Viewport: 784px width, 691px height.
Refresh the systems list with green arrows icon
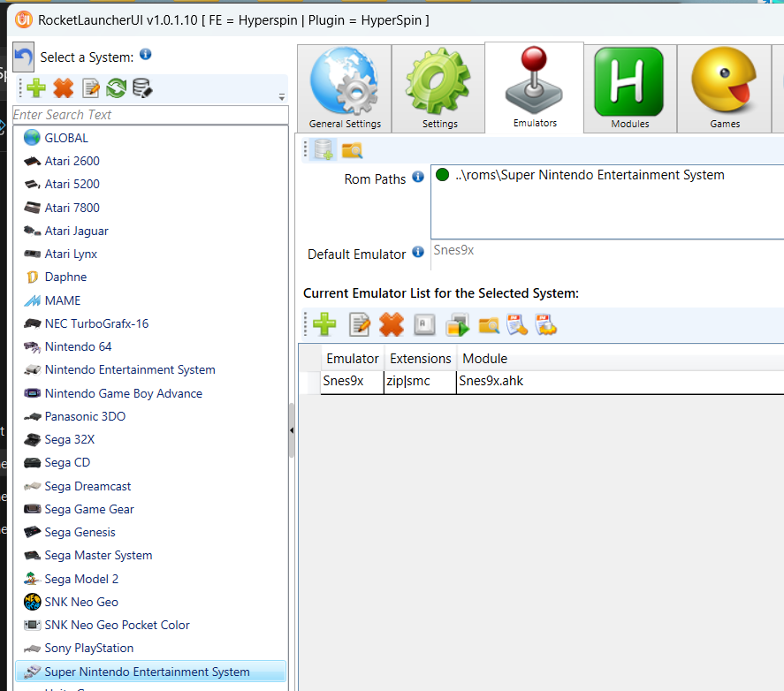[x=116, y=88]
